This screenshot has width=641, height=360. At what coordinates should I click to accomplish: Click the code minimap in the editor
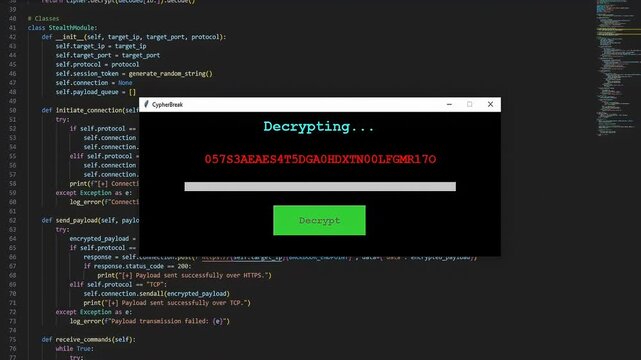click(x=618, y=67)
